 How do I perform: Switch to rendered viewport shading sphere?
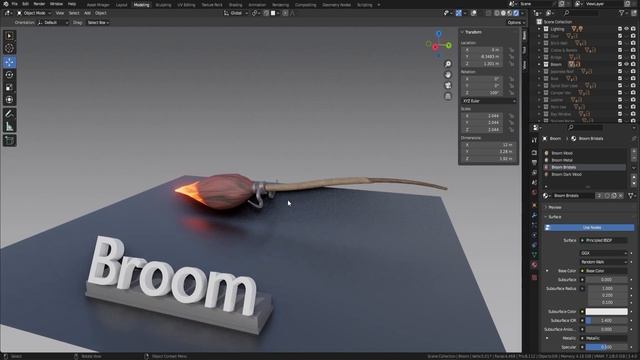tap(516, 13)
